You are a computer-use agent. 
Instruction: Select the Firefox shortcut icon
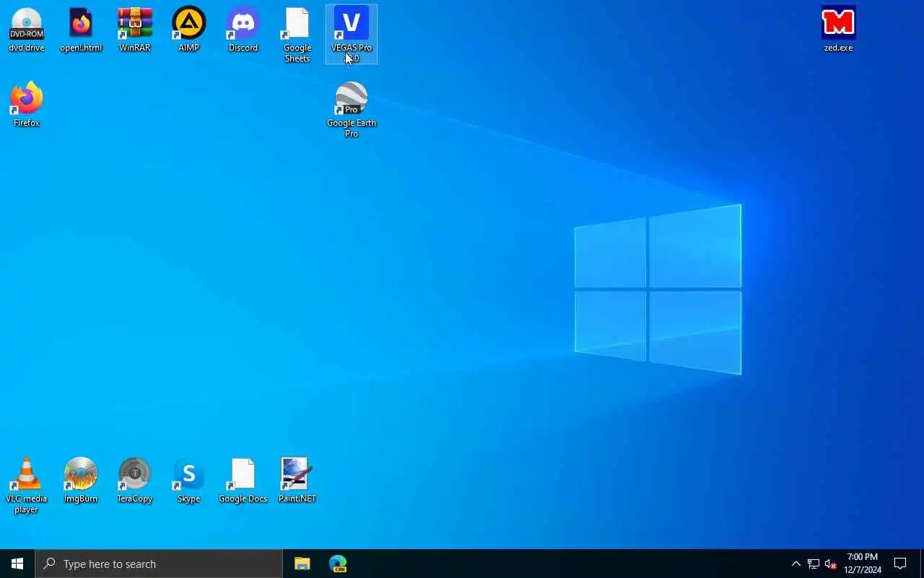pos(27,105)
